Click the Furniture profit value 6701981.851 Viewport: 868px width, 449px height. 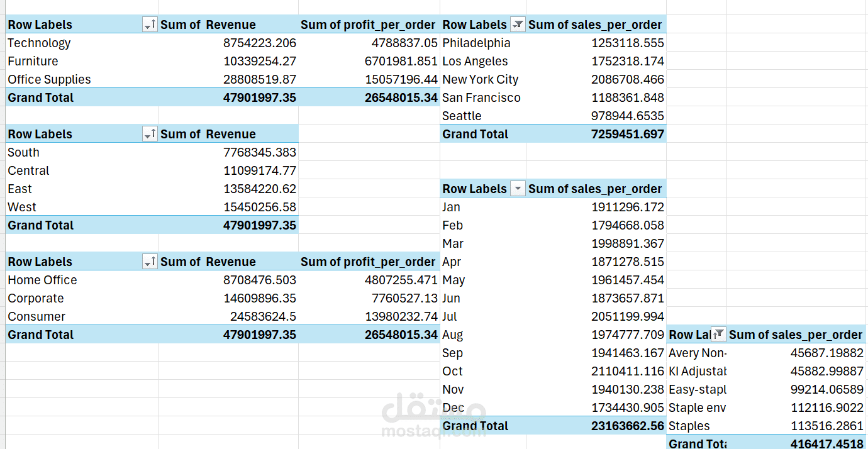401,62
